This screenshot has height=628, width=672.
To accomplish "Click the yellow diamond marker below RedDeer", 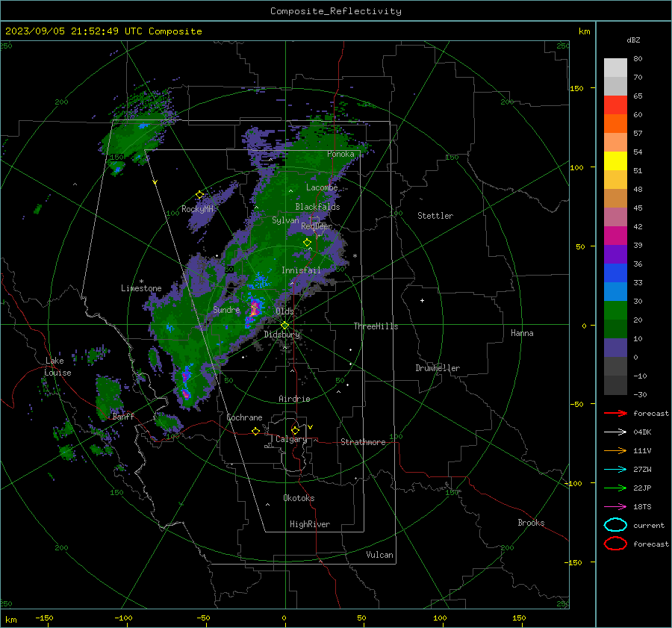I will click(307, 243).
